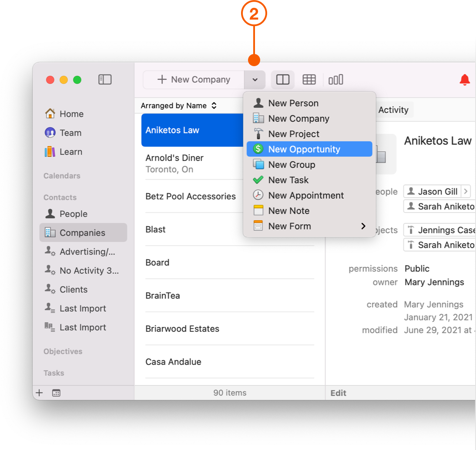
Task: Select Aniketos Law in company list
Action: (192, 130)
